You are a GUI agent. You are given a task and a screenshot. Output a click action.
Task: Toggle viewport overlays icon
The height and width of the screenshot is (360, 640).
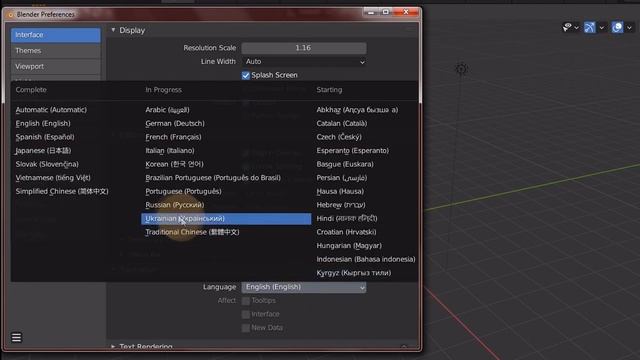tap(617, 27)
